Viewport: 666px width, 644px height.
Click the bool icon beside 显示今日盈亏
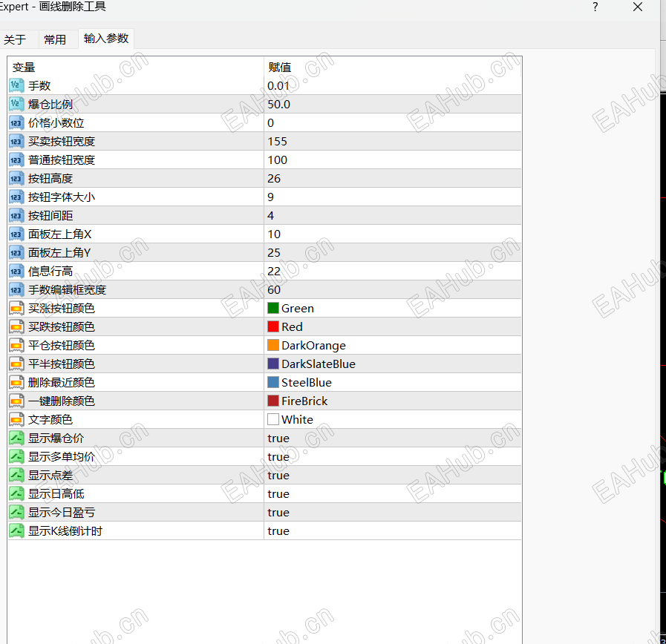tap(16, 513)
